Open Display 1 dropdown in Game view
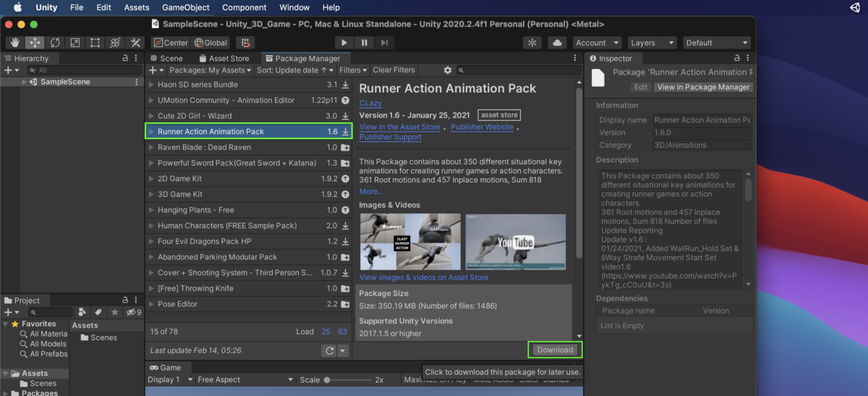The height and width of the screenshot is (396, 868). pyautogui.click(x=171, y=379)
